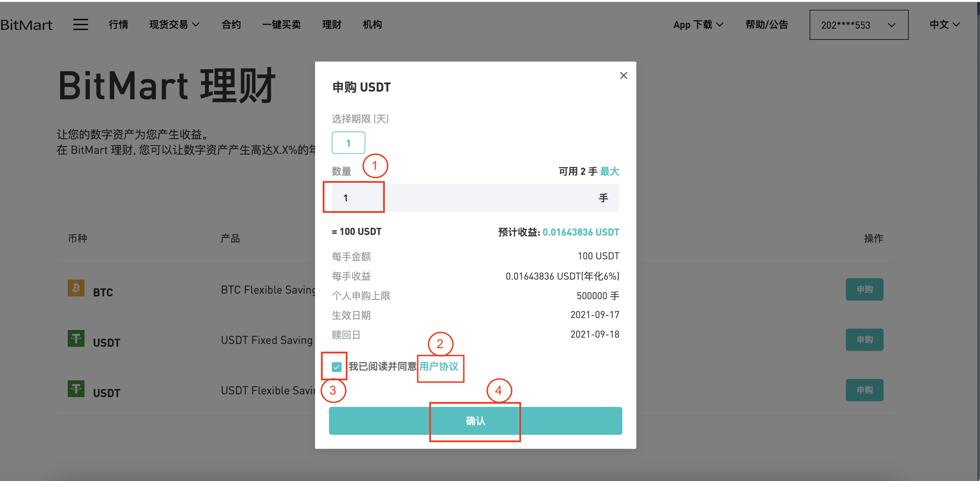Click the 确认 confirm button
The image size is (980, 481).
475,421
